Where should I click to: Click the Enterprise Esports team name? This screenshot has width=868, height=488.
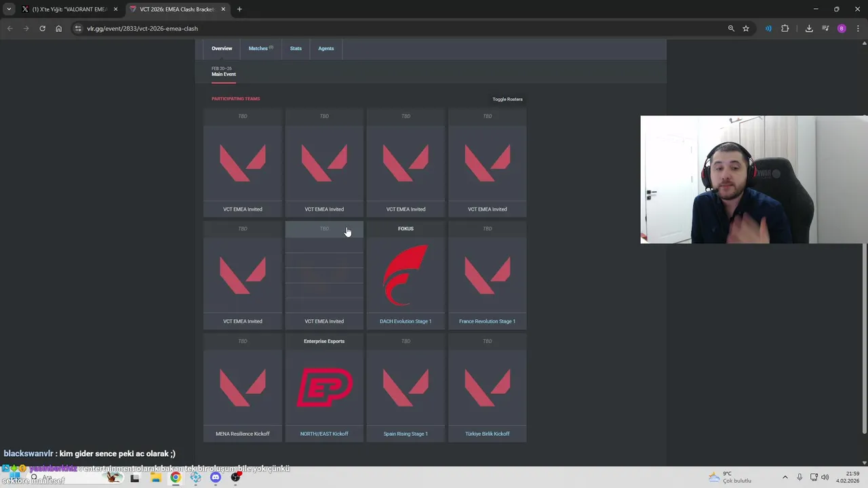[324, 341]
